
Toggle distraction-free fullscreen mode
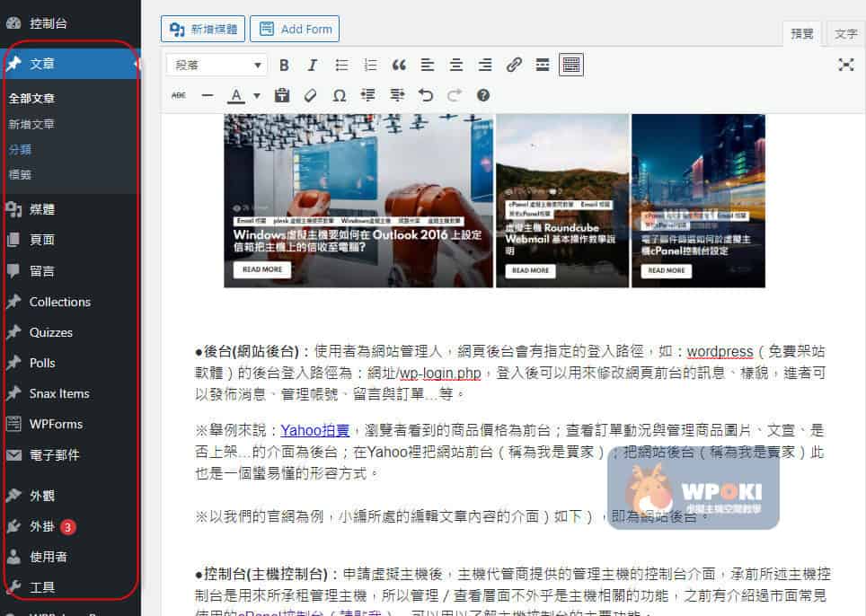[x=845, y=65]
